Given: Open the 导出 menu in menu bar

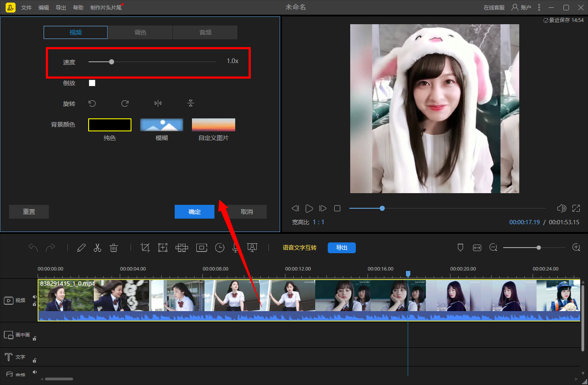Looking at the screenshot, I should tap(61, 8).
